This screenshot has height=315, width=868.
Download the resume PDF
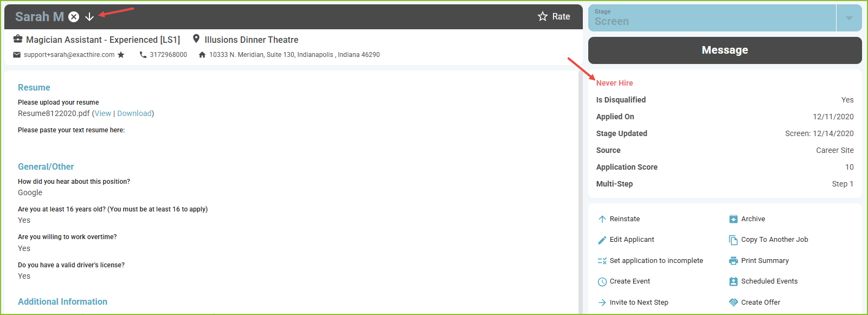[x=134, y=113]
